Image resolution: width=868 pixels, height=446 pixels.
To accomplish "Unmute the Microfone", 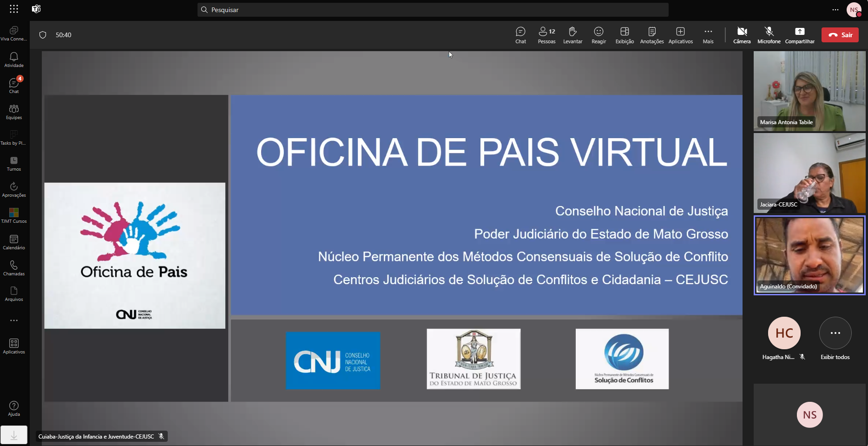I will (x=769, y=35).
